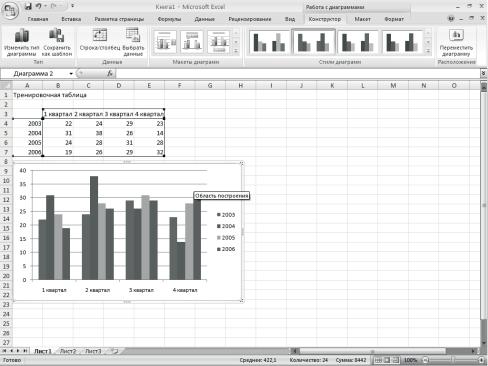Save the workbook from quick access toolbar
488x366 pixels.
[x=28, y=6]
